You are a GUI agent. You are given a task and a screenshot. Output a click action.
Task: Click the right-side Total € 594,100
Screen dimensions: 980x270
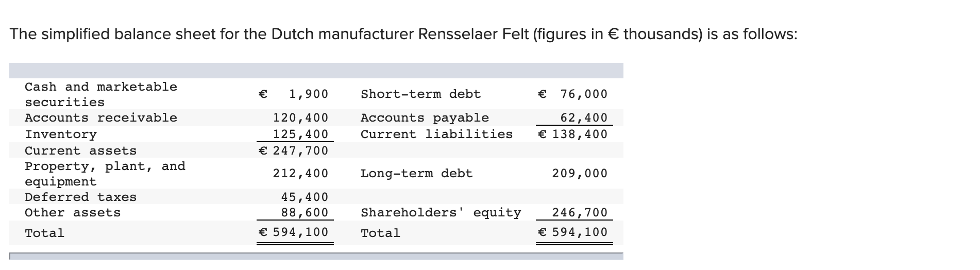[x=572, y=232]
